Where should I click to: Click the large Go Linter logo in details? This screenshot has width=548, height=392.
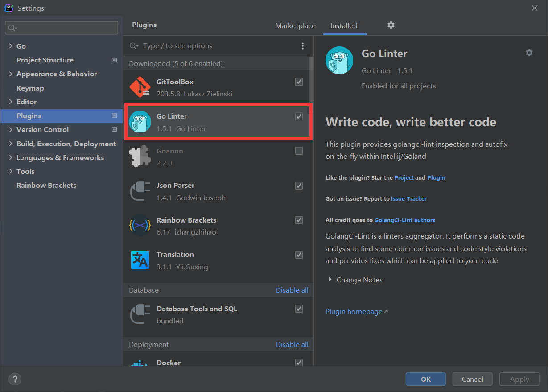[x=339, y=60]
